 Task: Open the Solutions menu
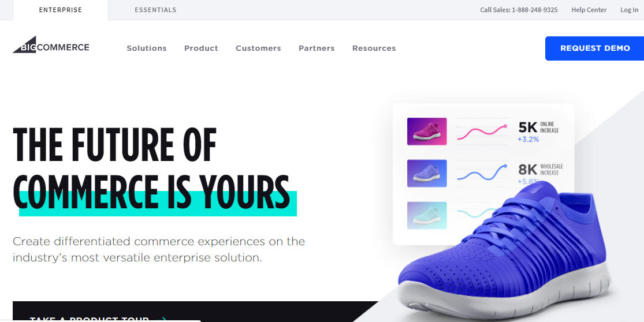click(147, 48)
